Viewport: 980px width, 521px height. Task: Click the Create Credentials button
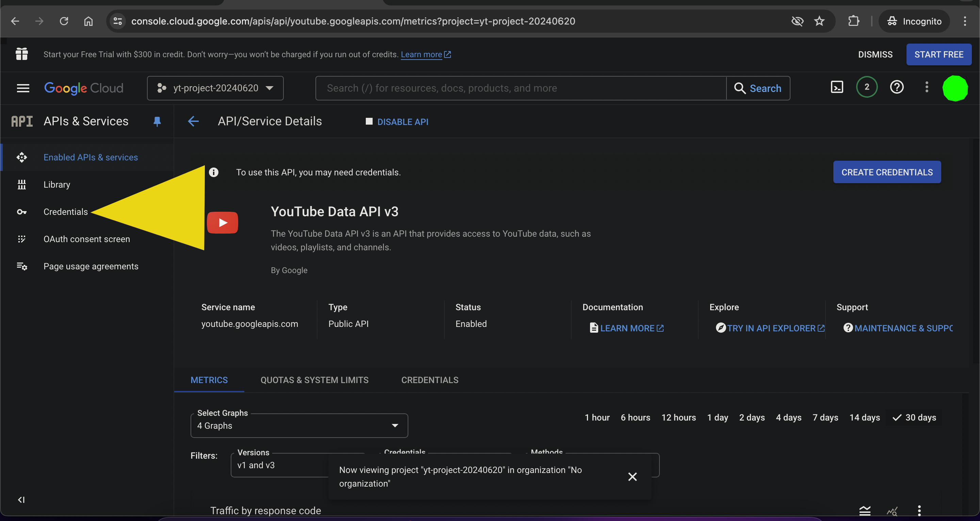pyautogui.click(x=887, y=172)
